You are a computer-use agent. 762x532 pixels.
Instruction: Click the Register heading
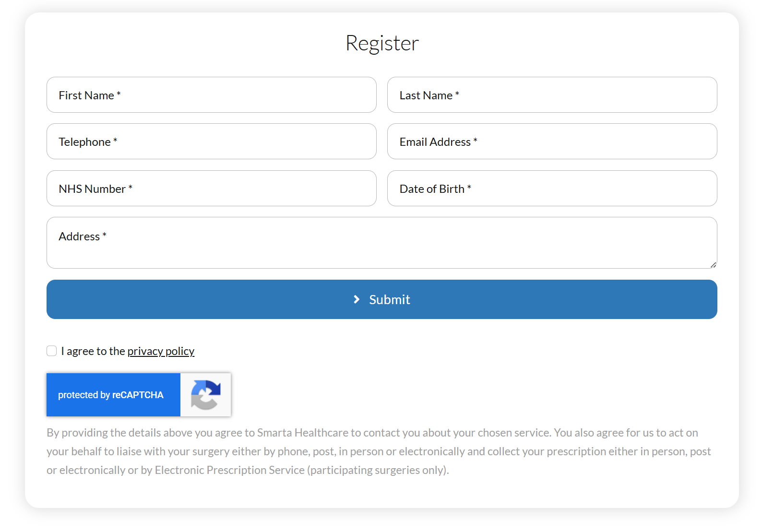(382, 43)
